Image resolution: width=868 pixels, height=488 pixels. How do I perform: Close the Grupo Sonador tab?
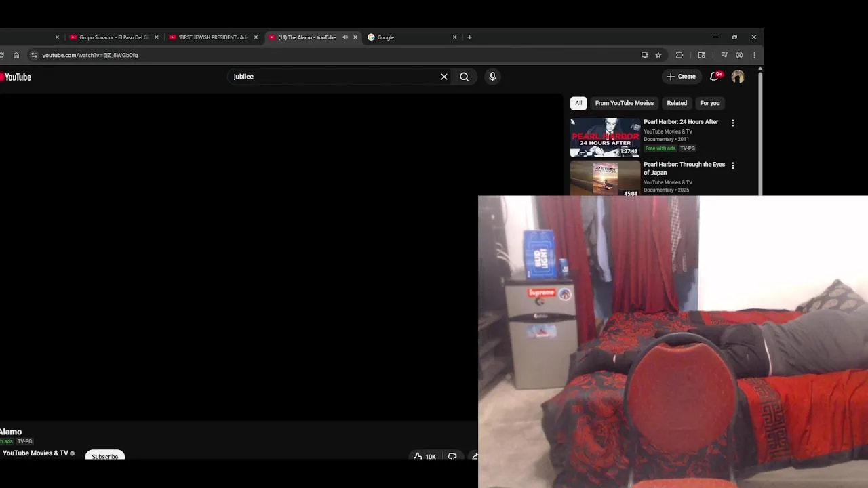click(157, 37)
